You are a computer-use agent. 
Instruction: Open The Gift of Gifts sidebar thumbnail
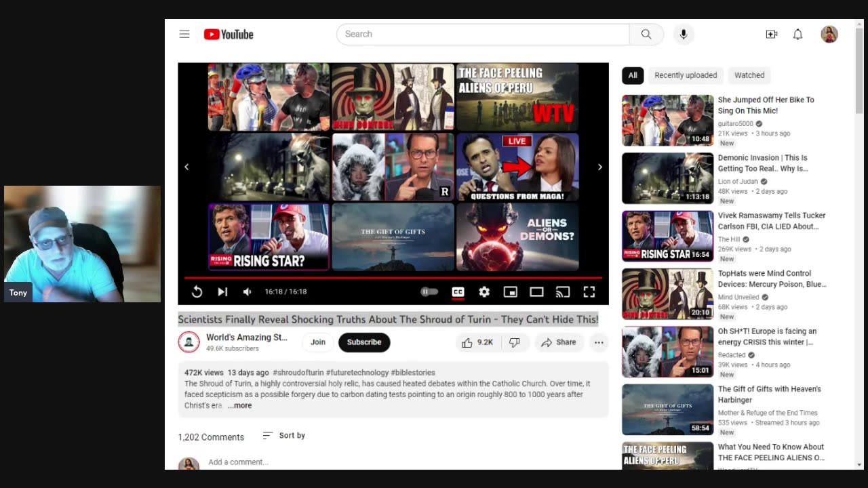(668, 409)
